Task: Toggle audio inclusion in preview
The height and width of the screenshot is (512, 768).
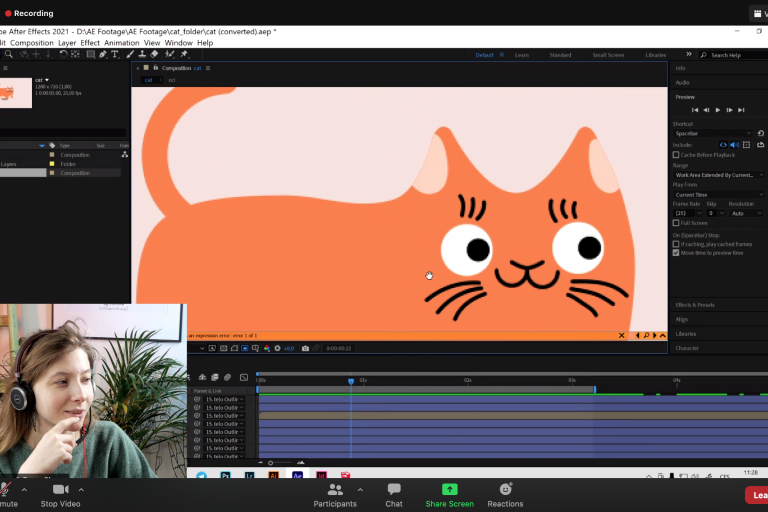Action: point(734,145)
